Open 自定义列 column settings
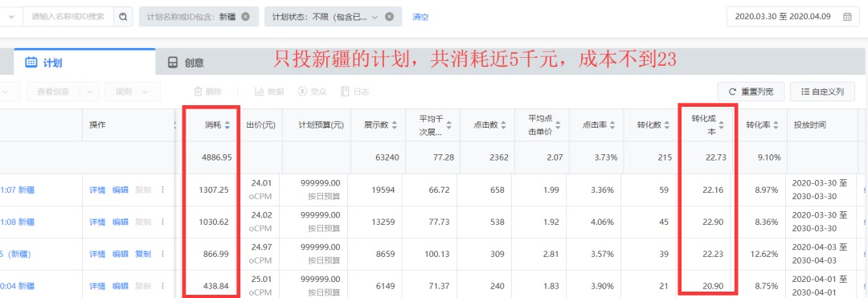 tap(823, 92)
